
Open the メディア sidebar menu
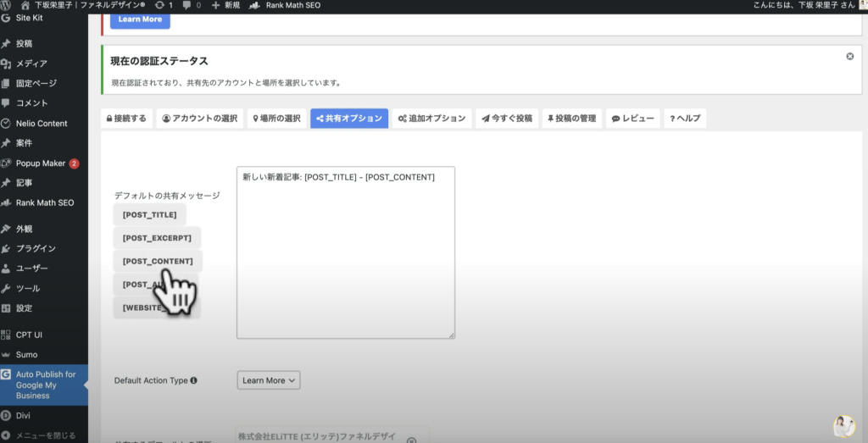(x=31, y=64)
